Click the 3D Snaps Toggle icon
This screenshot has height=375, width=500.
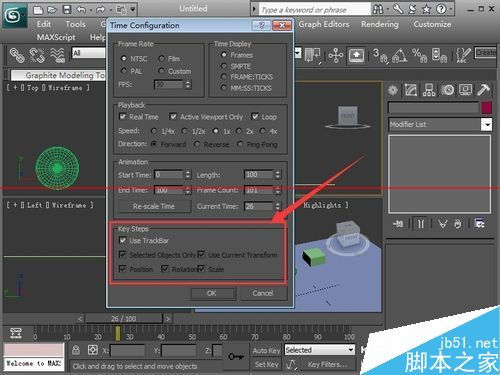click(380, 55)
